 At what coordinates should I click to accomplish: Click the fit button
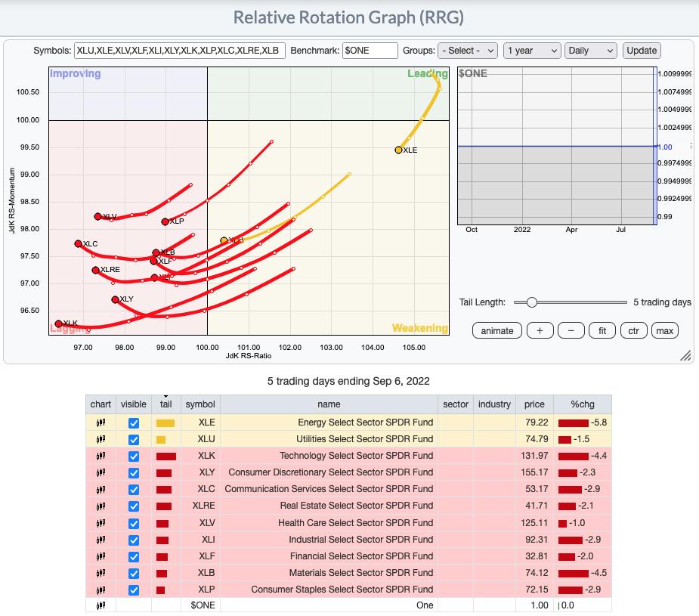point(602,331)
